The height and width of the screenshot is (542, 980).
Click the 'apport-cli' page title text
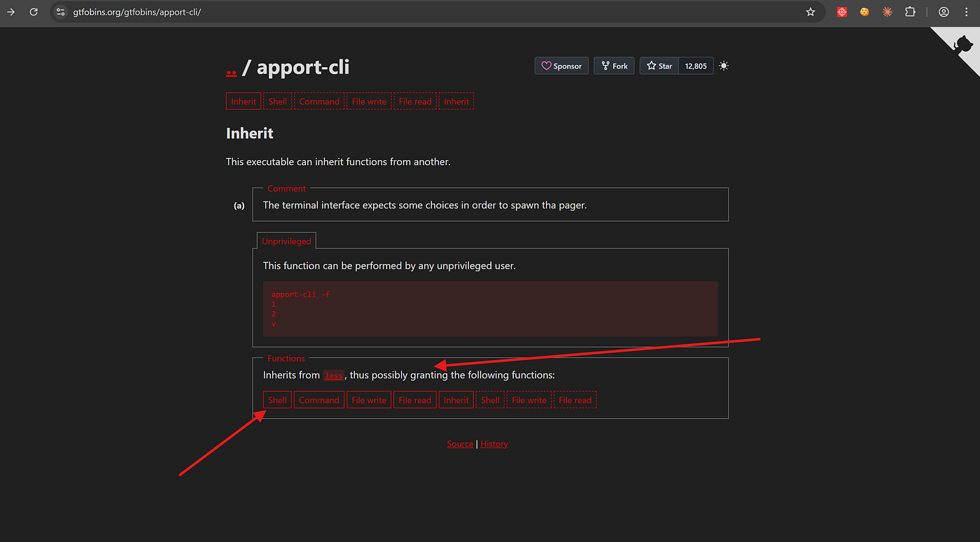[x=303, y=67]
